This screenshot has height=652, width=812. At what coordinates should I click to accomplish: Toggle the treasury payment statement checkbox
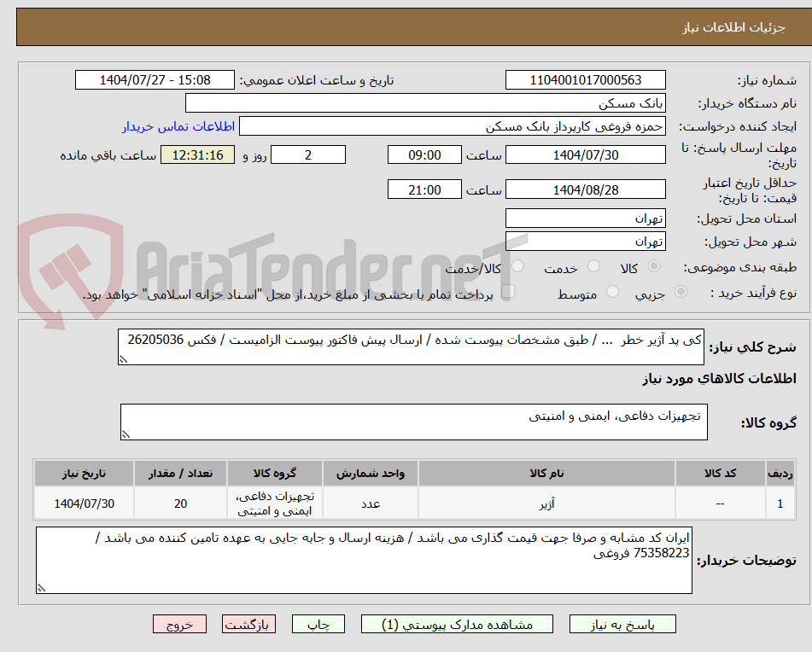click(x=510, y=291)
